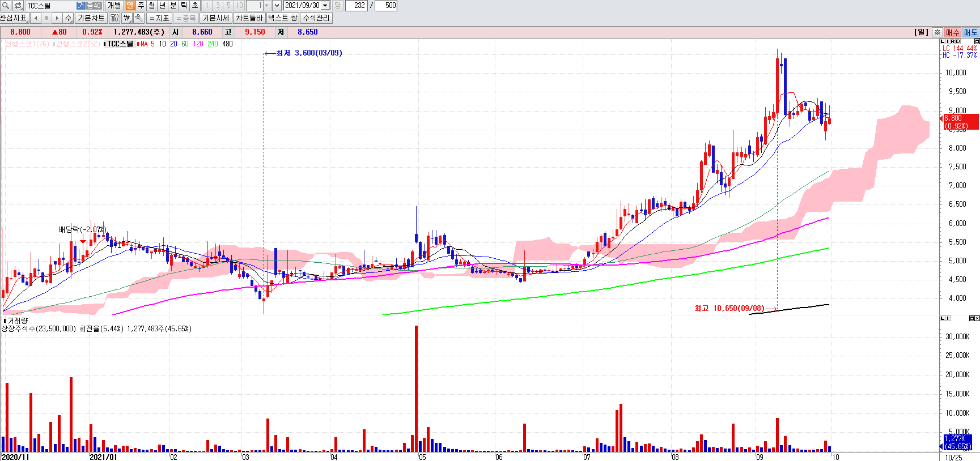This screenshot has width=980, height=461.
Task: Click the MA 120 legend label
Action: (x=198, y=44)
